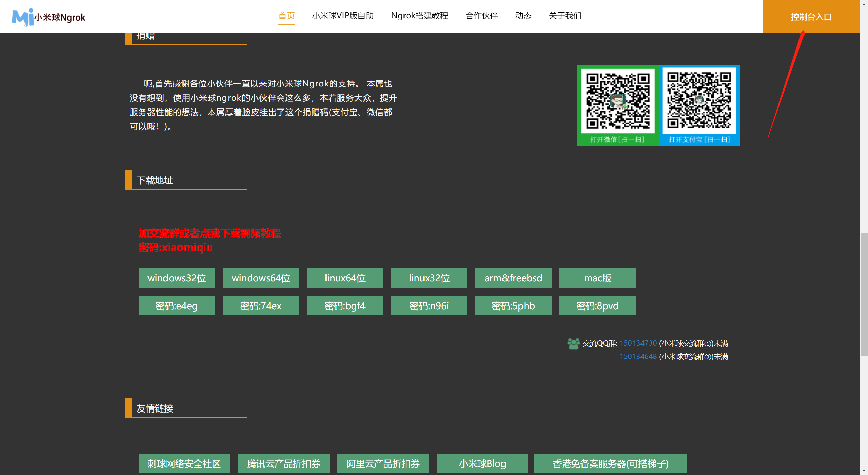
Task: Select the 动态 navigation item
Action: 523,16
